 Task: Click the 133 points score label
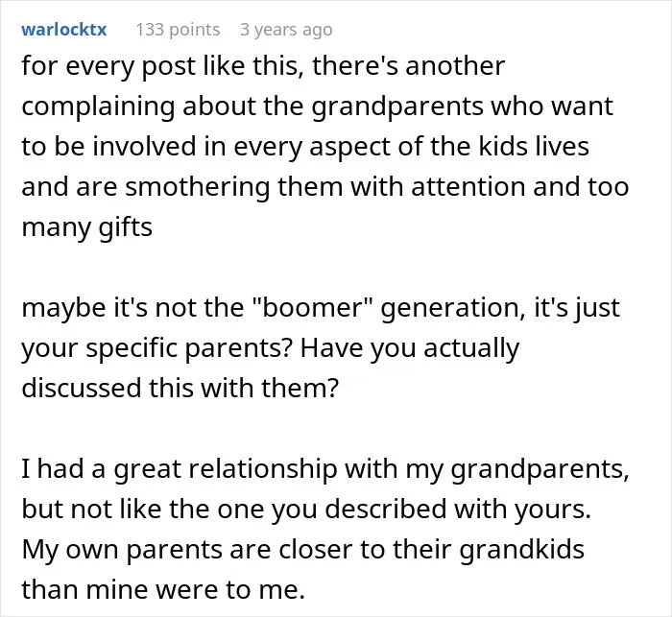click(x=178, y=30)
